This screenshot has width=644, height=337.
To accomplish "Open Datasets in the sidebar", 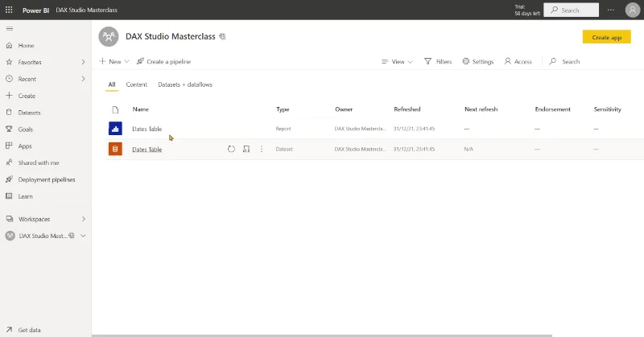I will pos(29,113).
